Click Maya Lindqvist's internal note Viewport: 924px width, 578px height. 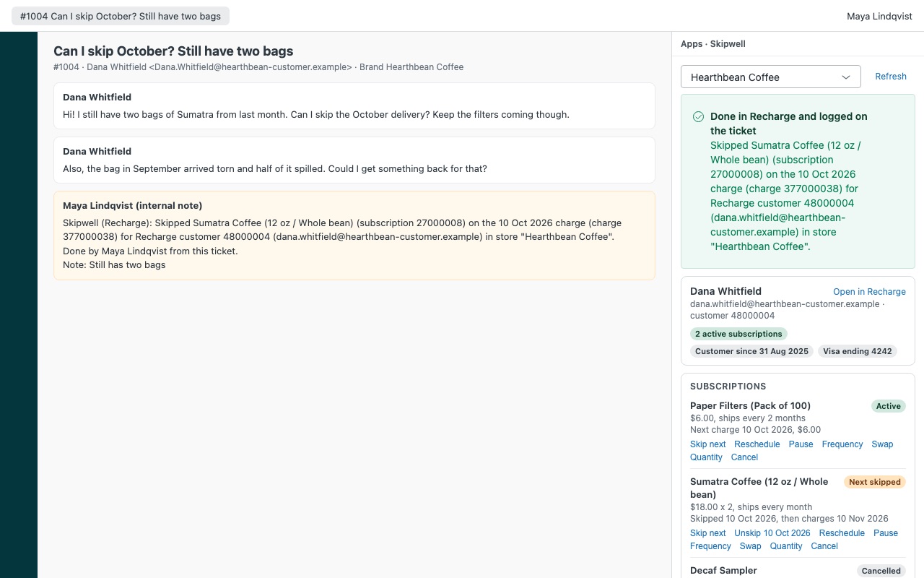[x=354, y=236]
